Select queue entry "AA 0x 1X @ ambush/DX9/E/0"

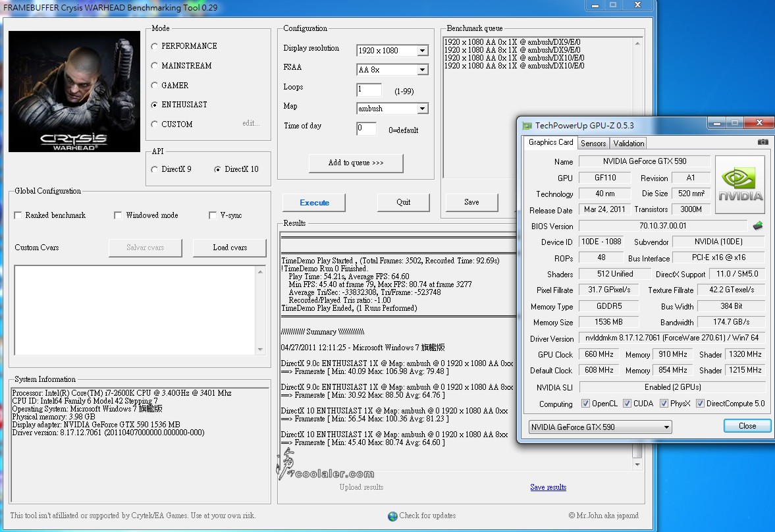pyautogui.click(x=512, y=42)
